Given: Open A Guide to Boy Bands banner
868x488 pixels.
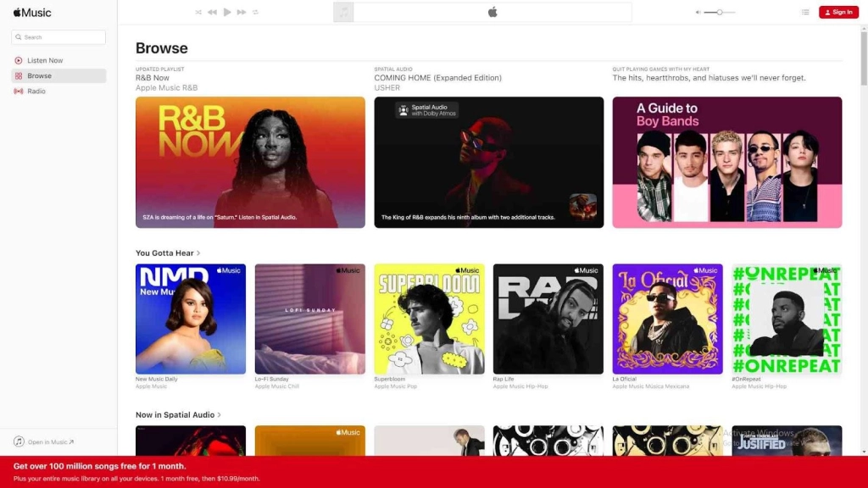Looking at the screenshot, I should [726, 162].
